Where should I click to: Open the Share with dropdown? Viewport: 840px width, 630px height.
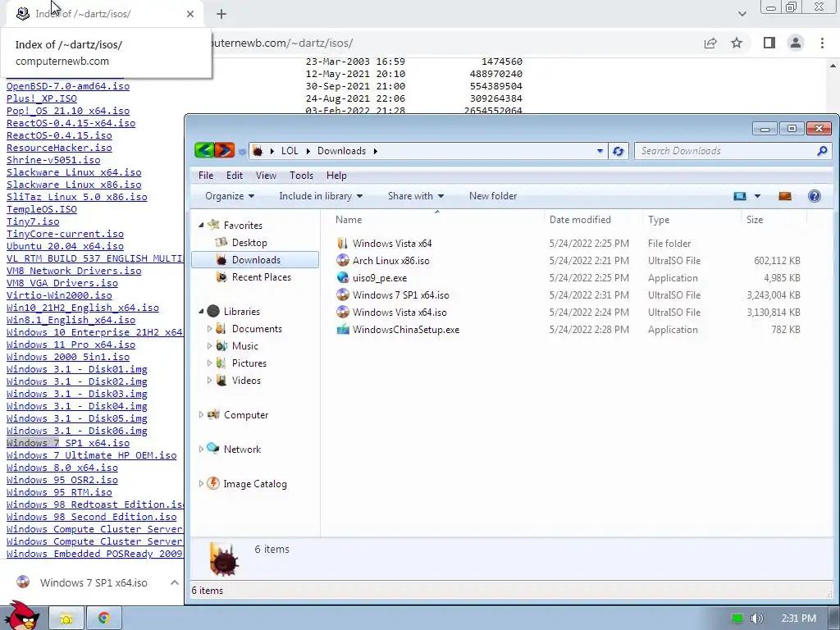coord(416,196)
